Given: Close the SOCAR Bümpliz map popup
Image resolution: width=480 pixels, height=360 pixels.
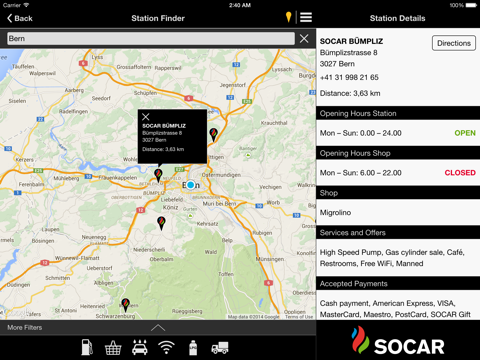Looking at the screenshot, I should 146,117.
